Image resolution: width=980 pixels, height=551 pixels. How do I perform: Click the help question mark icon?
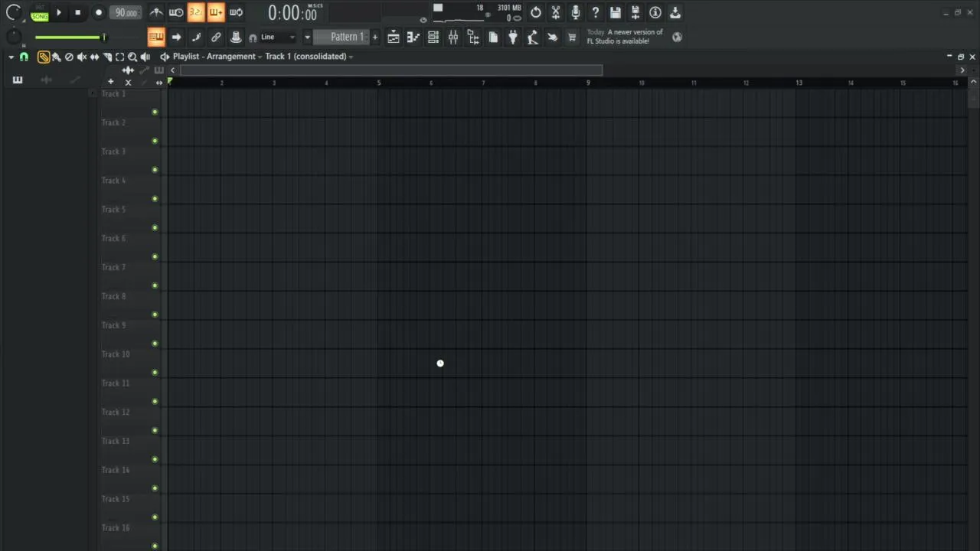[x=596, y=12]
